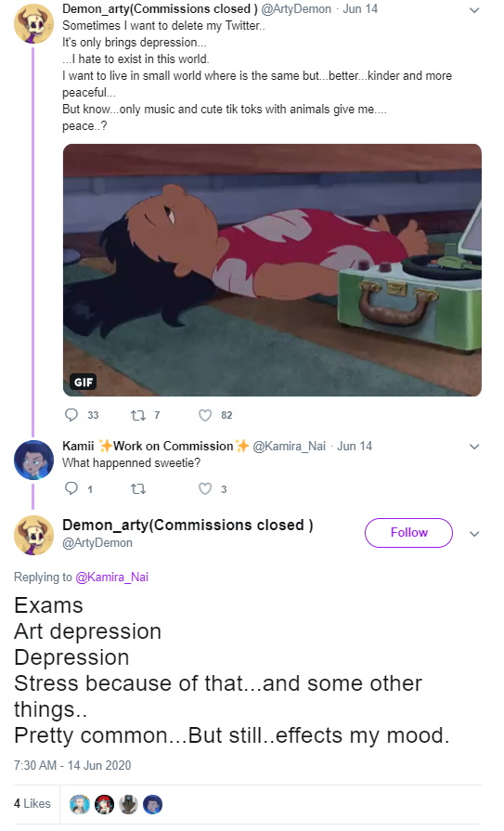504x831 pixels.
Task: Follow the Demon_arty account
Action: click(x=408, y=533)
